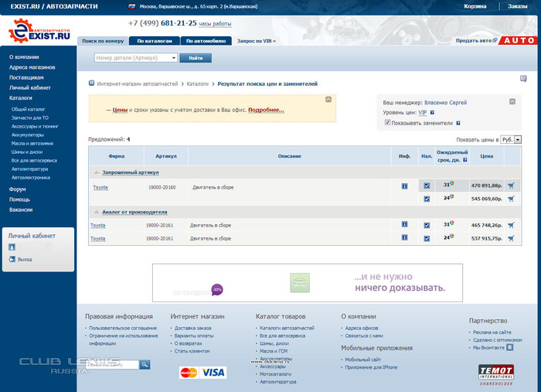Click the print icon at top right of page
This screenshot has height=392, width=541.
click(x=523, y=79)
